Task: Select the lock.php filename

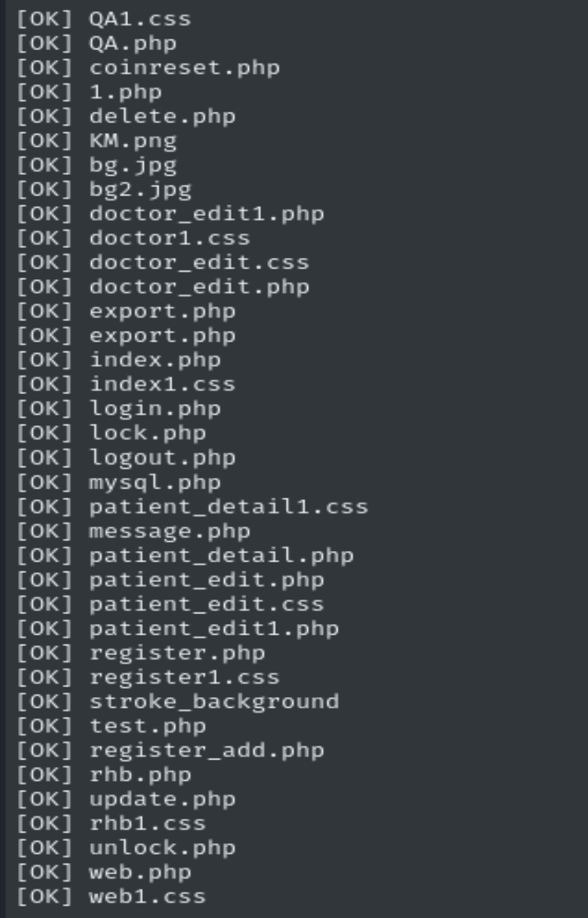Action: (x=148, y=434)
